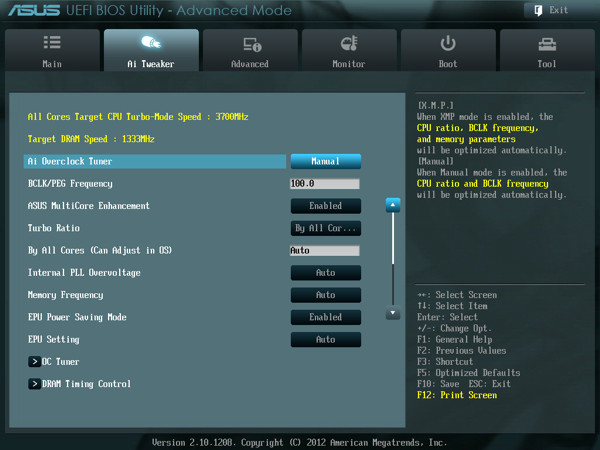This screenshot has height=450, width=600.
Task: Select the Turbo Ratio label
Action: [54, 228]
